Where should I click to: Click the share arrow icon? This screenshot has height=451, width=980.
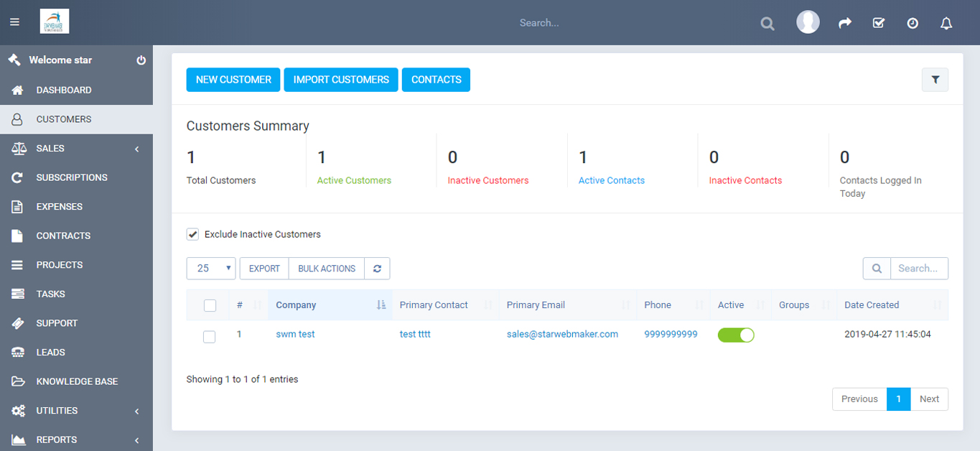[x=845, y=23]
